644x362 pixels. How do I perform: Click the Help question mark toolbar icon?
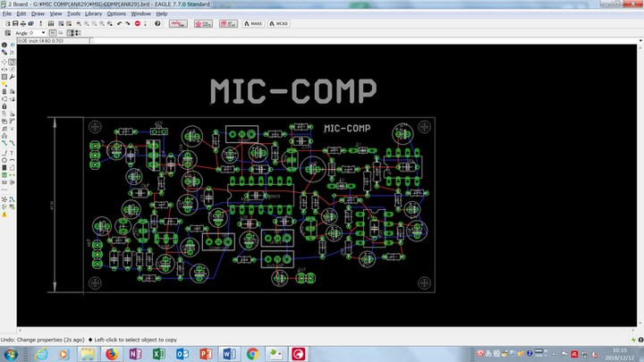[x=157, y=23]
